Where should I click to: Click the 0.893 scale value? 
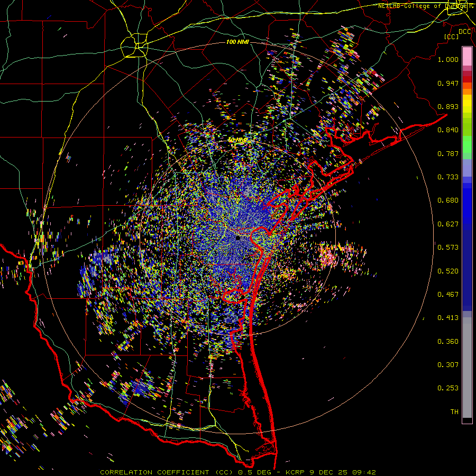click(x=448, y=106)
